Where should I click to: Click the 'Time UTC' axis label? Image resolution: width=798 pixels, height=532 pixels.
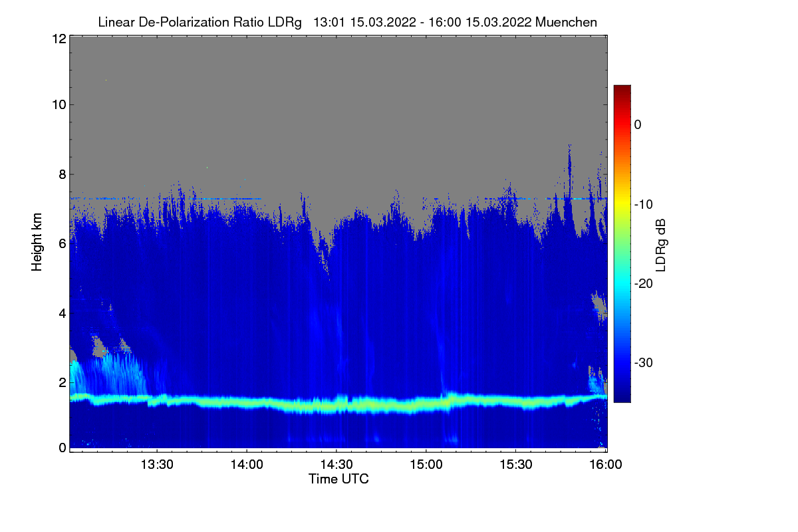338,479
